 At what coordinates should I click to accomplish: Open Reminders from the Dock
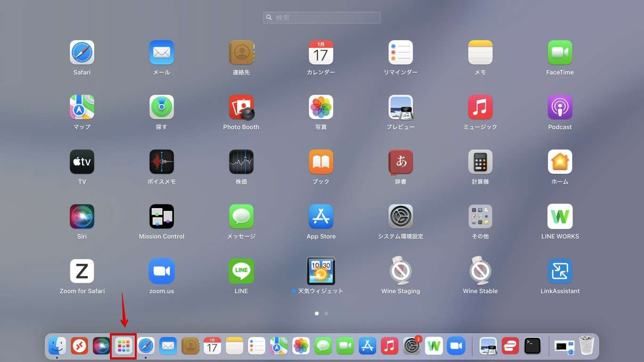256,346
